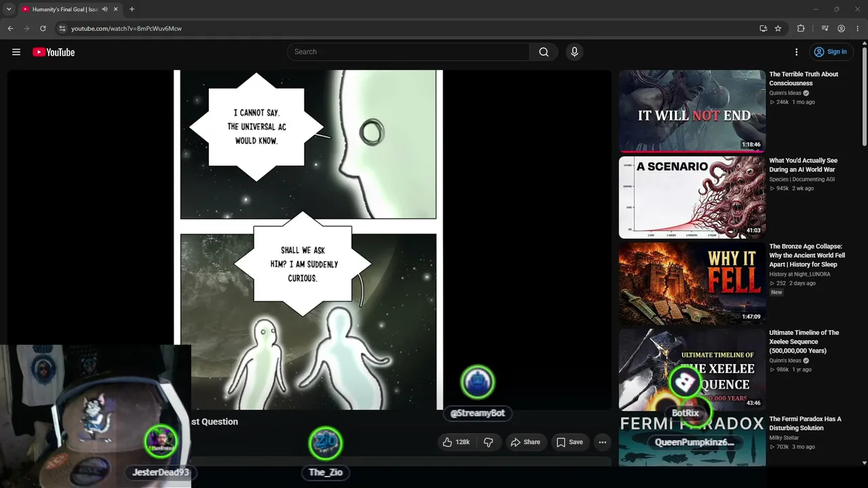Expand the tab search dropdown

(x=9, y=9)
